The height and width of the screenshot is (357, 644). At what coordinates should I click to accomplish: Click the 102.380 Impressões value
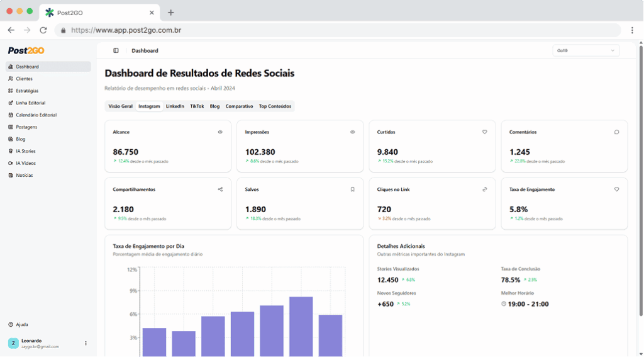pyautogui.click(x=260, y=152)
